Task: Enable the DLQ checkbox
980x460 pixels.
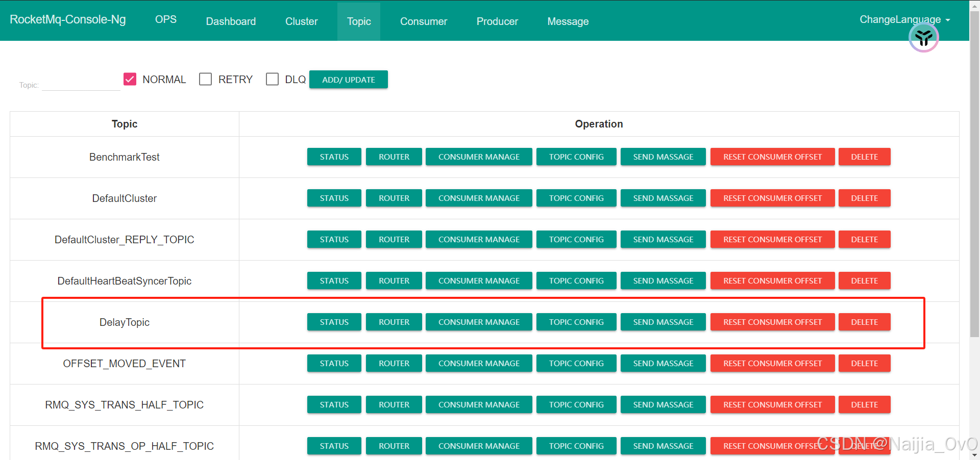Action: [272, 79]
